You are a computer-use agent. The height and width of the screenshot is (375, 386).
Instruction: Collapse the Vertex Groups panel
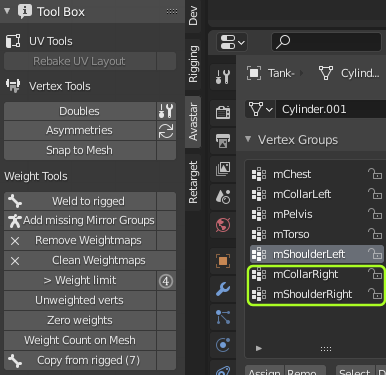(248, 139)
